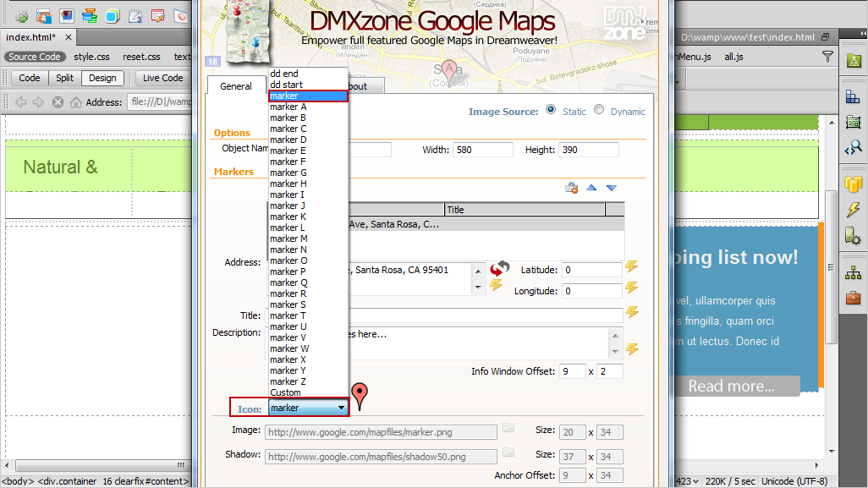Screen dimensions: 868x488
Task: Open the green table layout panel icon
Action: tap(853, 123)
